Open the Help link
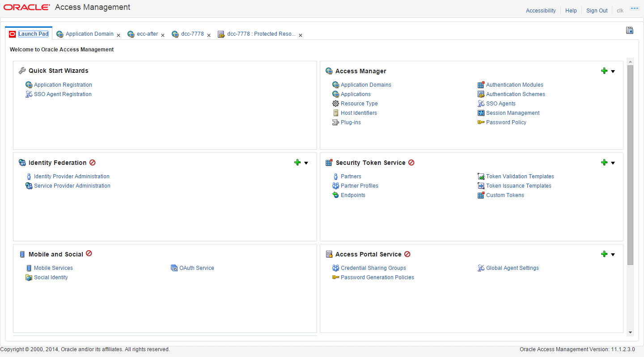Viewport: 644px width, 357px height. (x=571, y=11)
